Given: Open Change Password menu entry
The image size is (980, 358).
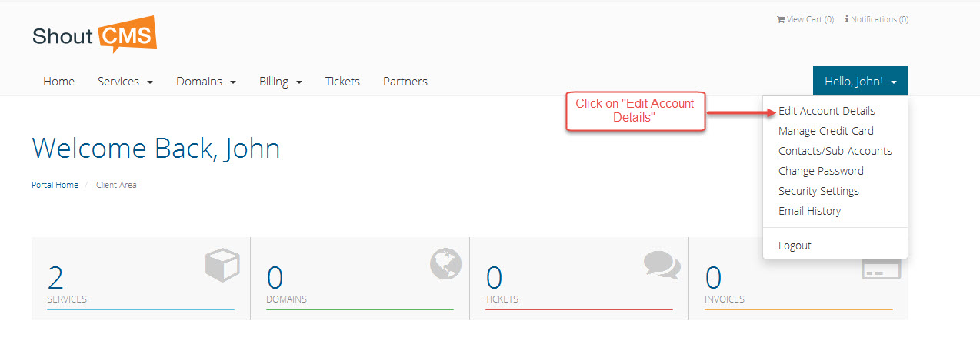Looking at the screenshot, I should [x=821, y=172].
